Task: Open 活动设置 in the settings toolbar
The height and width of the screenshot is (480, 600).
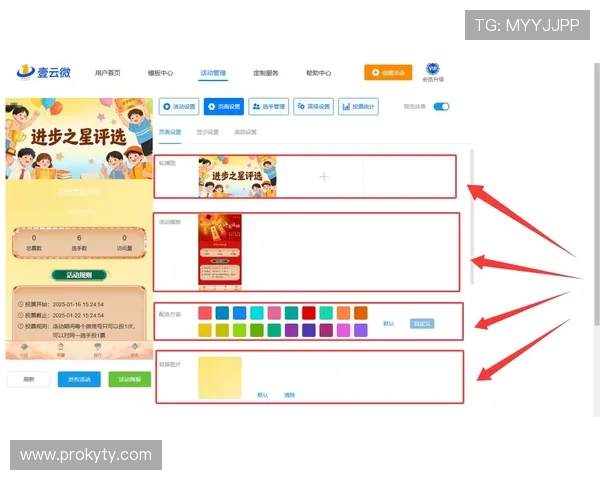Action: tap(179, 106)
